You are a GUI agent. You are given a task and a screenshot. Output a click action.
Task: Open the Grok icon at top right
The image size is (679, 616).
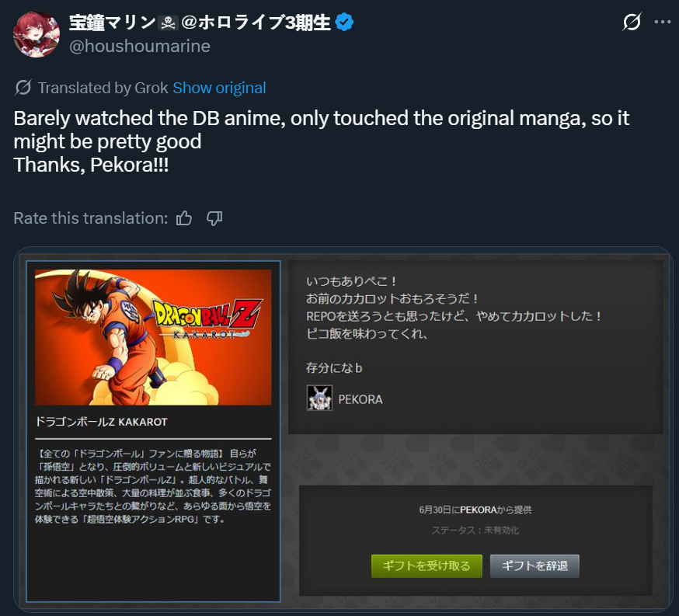(632, 22)
